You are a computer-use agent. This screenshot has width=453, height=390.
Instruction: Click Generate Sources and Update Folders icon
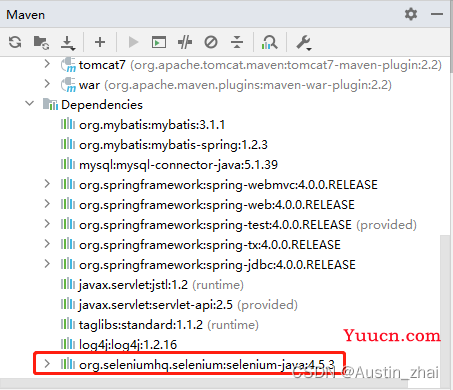point(41,42)
